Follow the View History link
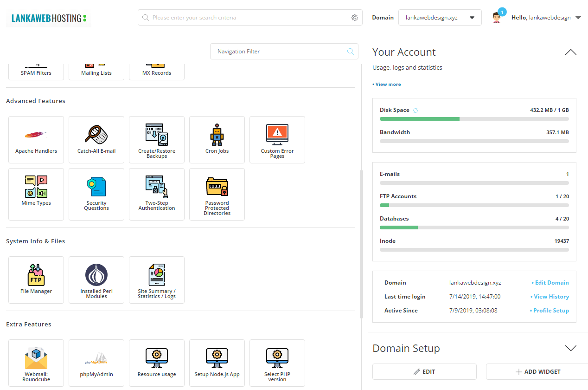This screenshot has height=390, width=588. [551, 297]
